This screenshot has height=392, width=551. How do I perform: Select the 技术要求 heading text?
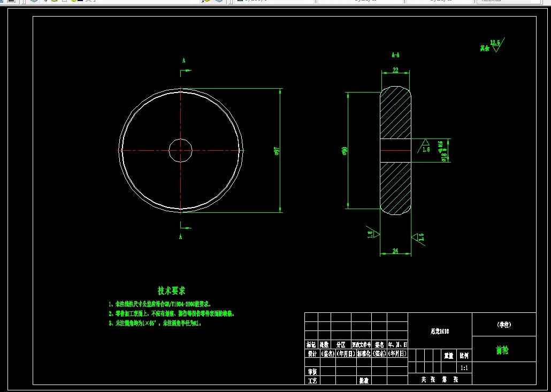click(172, 291)
